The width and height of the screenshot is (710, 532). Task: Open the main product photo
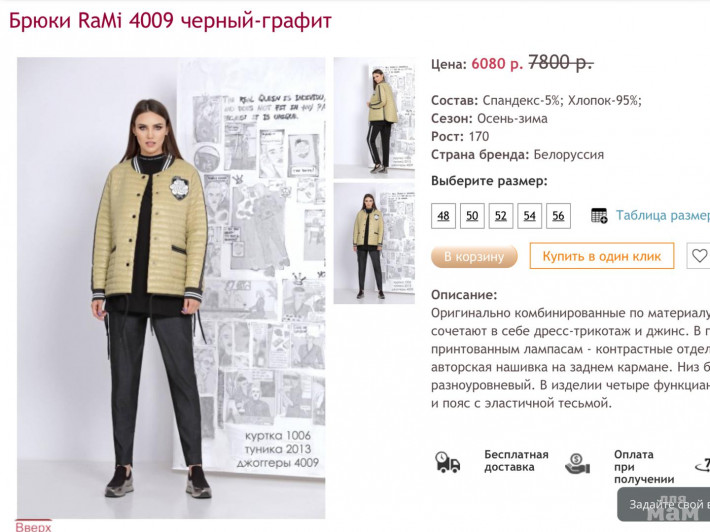(x=171, y=288)
